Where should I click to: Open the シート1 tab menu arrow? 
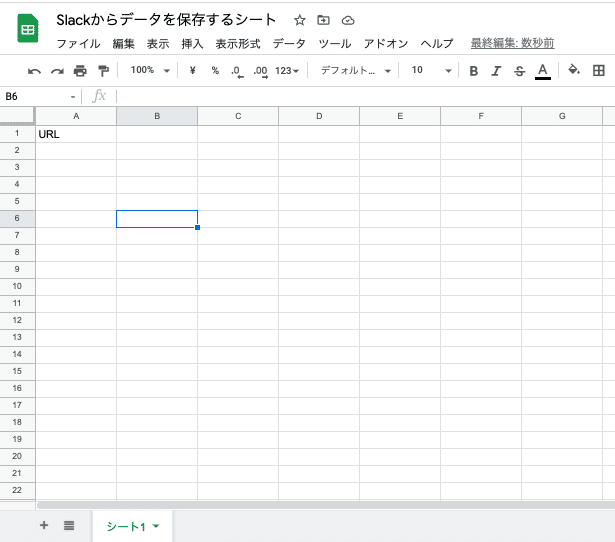tap(156, 526)
